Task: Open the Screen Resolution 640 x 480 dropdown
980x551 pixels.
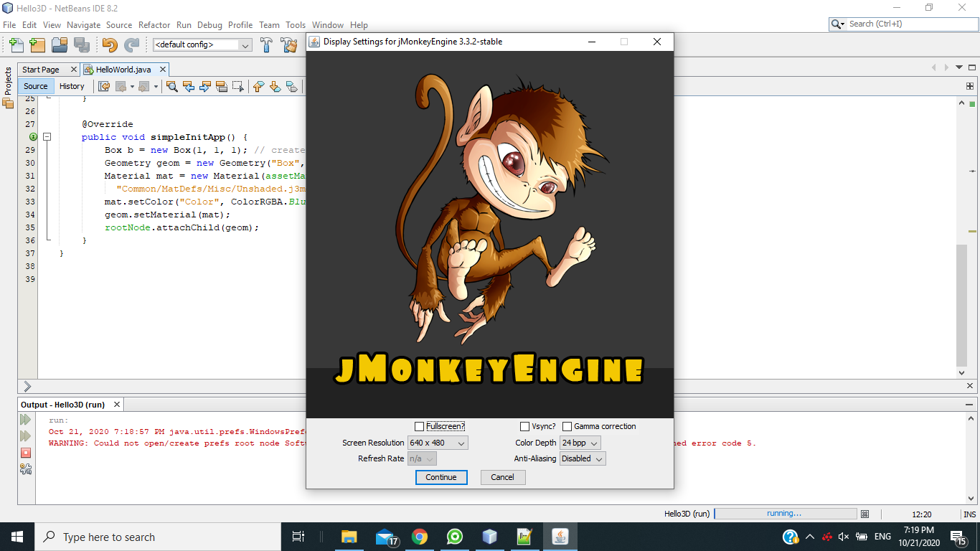Action: (x=438, y=443)
